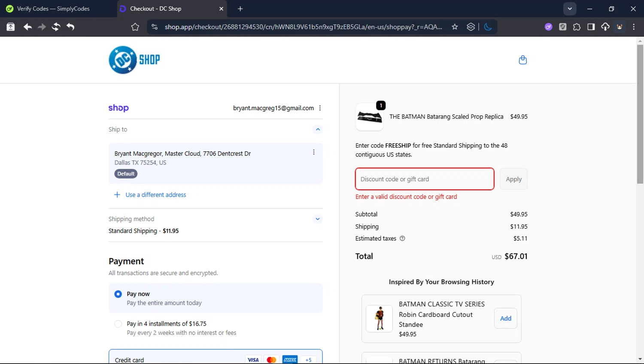
Task: Click the FREESHIP code notice text
Action: [431, 150]
